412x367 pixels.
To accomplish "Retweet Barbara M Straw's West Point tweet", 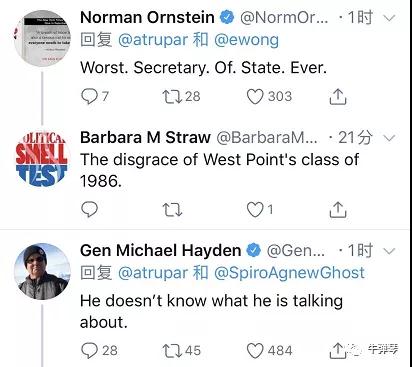I will pyautogui.click(x=172, y=210).
